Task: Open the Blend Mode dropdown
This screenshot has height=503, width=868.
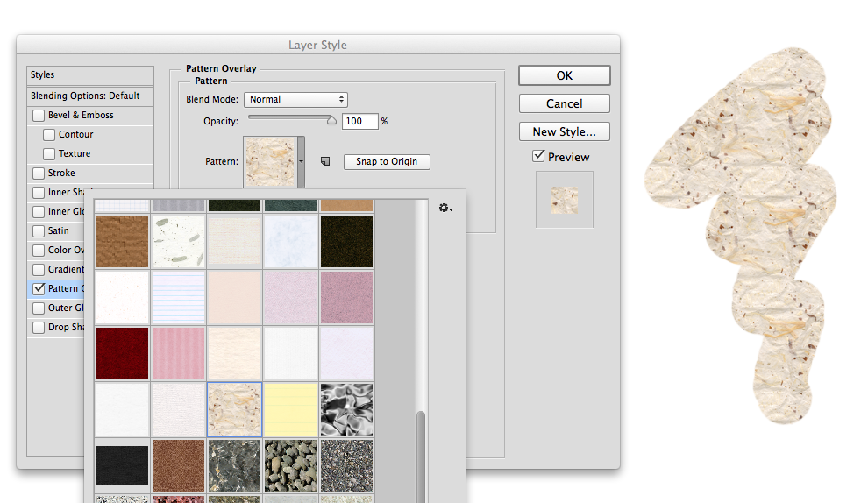Action: point(295,100)
